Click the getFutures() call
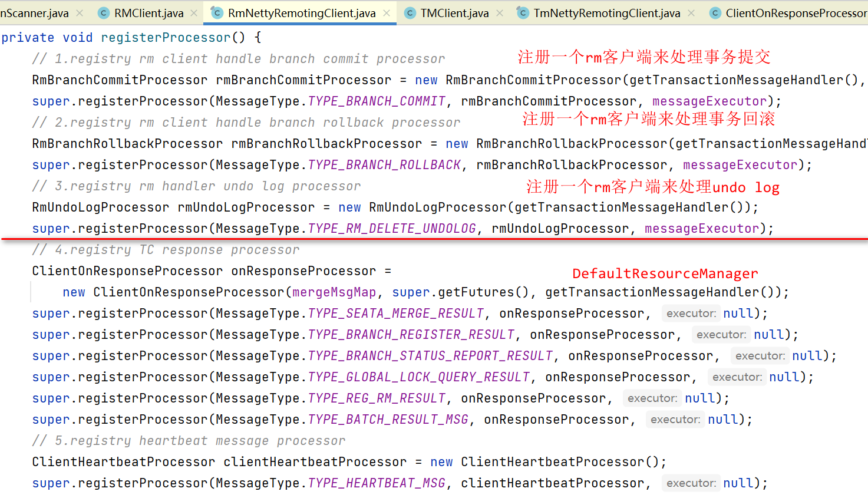The width and height of the screenshot is (868, 498). [484, 292]
